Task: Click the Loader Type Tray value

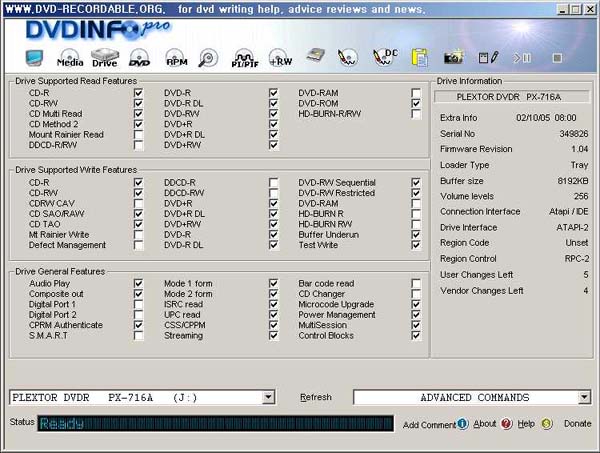Action: click(579, 165)
